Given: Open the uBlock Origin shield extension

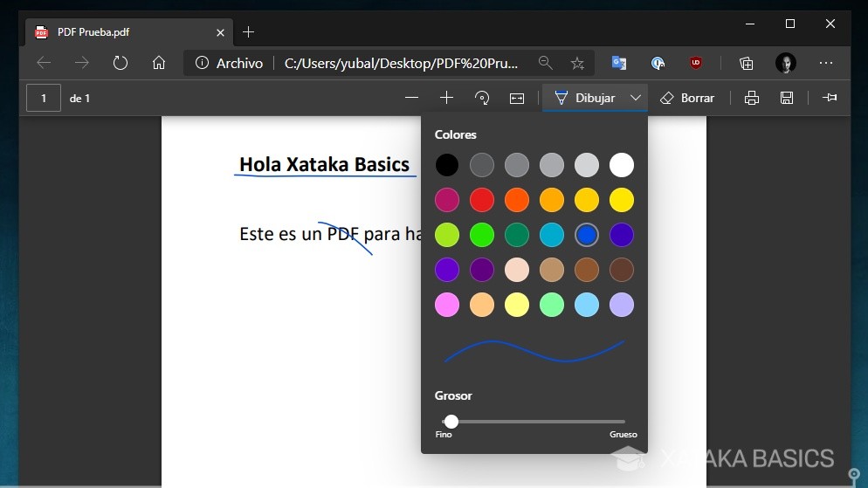Looking at the screenshot, I should point(696,63).
